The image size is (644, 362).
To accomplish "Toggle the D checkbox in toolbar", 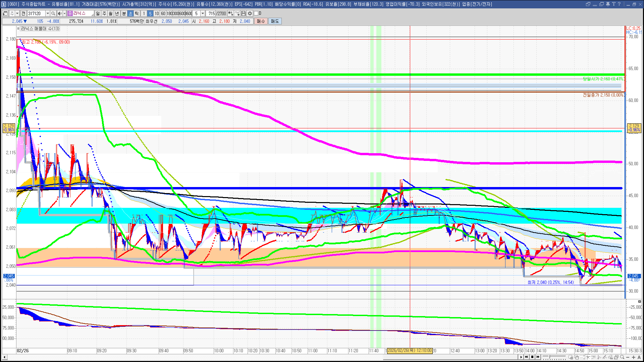I will (256, 13).
